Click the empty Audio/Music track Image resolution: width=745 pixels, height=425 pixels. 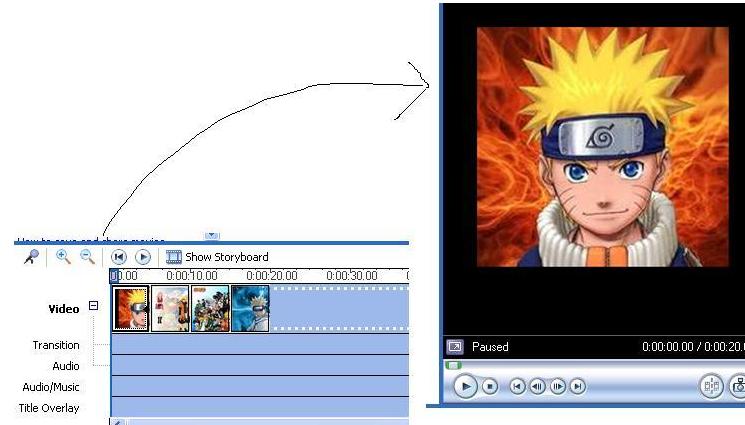click(260, 386)
